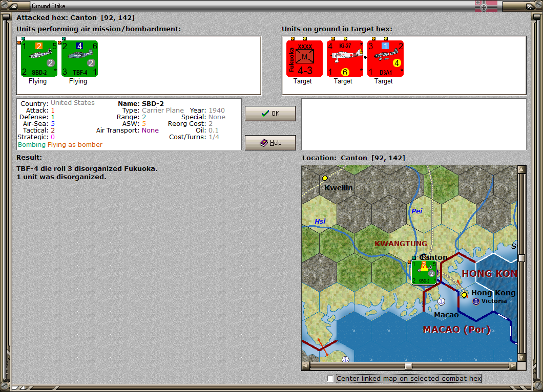The height and width of the screenshot is (392, 543).
Task: Click '1 unit was disorganized.' result text
Action: coord(61,177)
